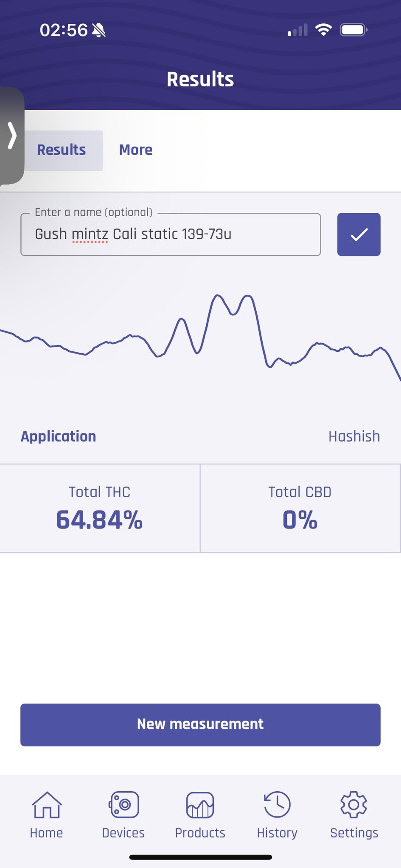Select the Results tab
This screenshot has width=401, height=868.
[x=62, y=150]
